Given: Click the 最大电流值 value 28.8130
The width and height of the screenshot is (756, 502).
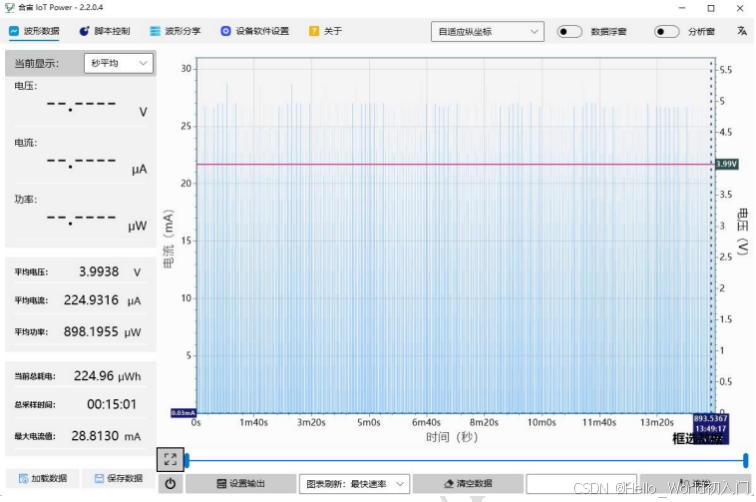Looking at the screenshot, I should point(95,436).
